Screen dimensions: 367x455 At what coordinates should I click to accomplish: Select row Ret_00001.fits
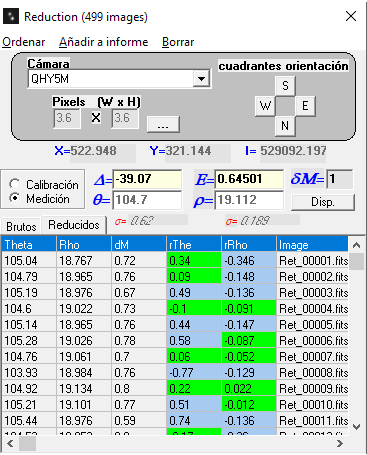point(175,261)
